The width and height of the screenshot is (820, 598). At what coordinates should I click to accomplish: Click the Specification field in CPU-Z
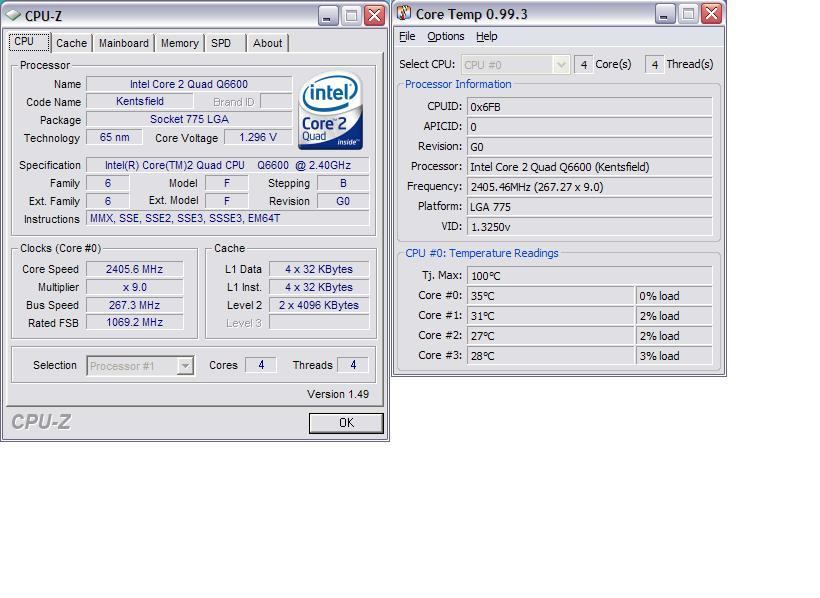point(227,165)
